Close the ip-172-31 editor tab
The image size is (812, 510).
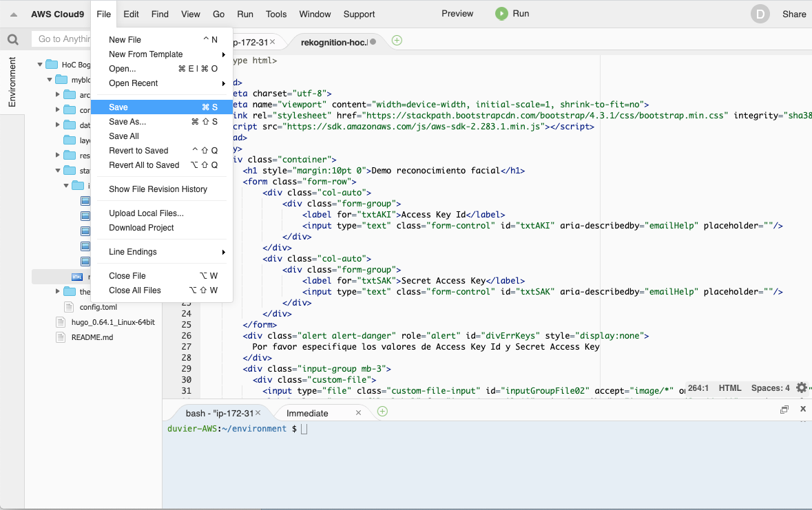coord(273,42)
